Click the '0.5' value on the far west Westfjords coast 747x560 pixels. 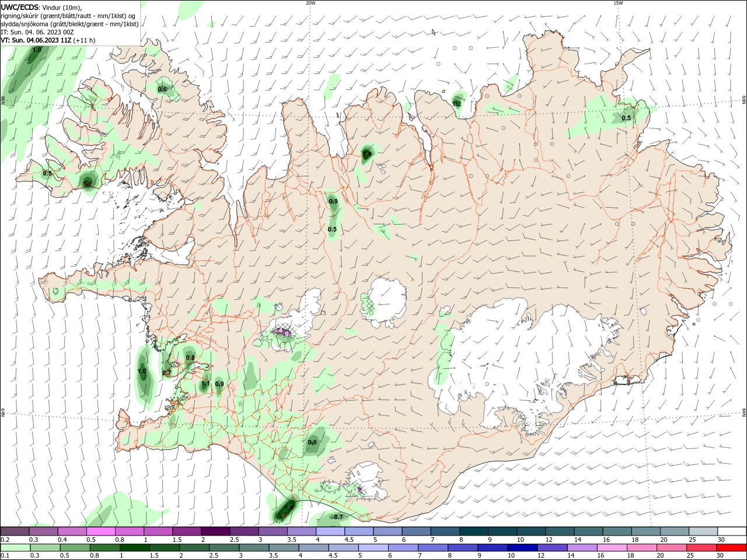47,173
